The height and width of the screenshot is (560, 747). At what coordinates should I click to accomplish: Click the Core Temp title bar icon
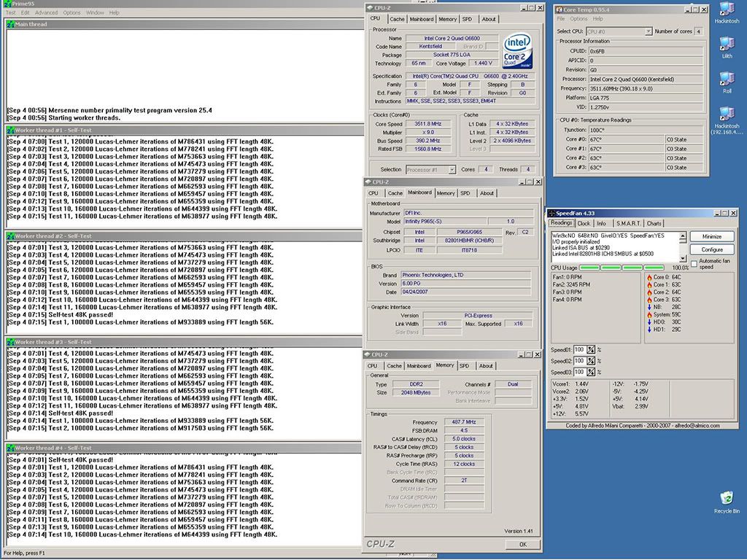(560, 9)
